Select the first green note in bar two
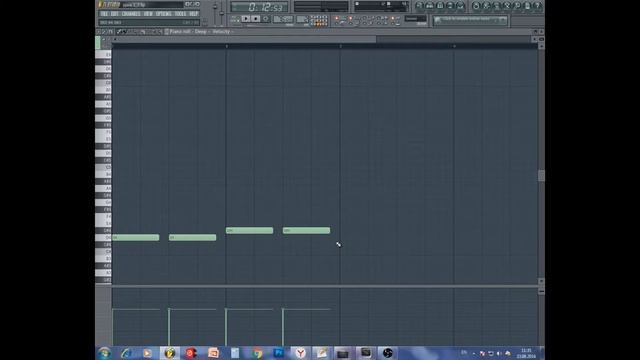This screenshot has height=360, width=640. tap(249, 231)
